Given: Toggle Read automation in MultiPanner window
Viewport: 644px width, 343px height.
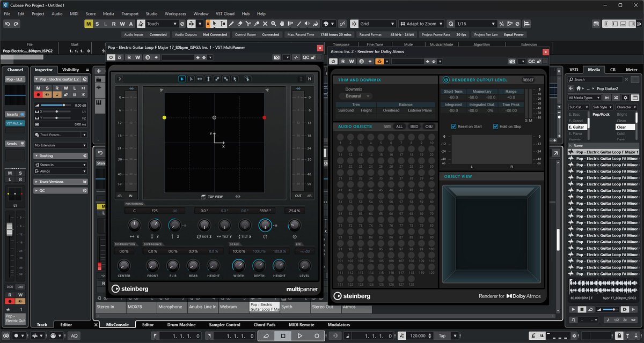Looking at the screenshot, I should coord(129,57).
